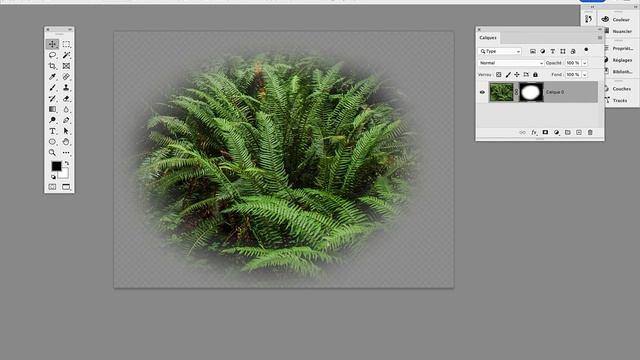This screenshot has height=360, width=640.
Task: Select the Hand tool
Action: 66,142
